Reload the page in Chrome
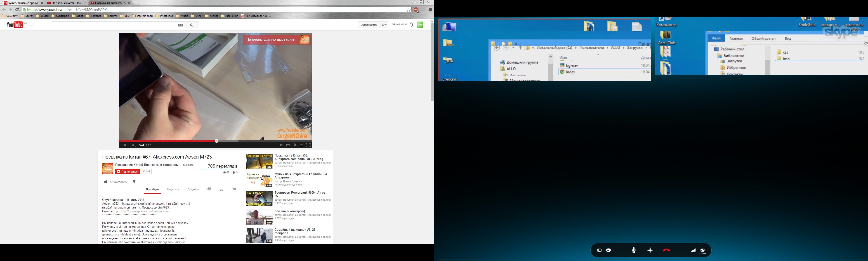 coord(17,9)
